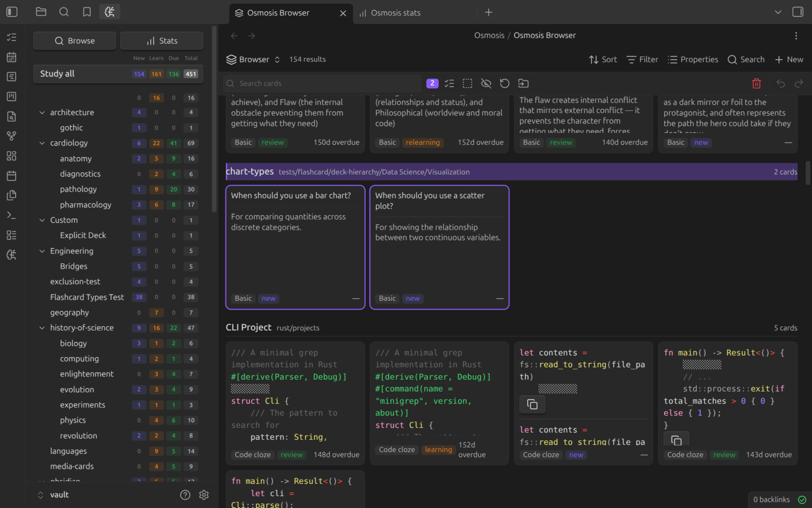
Task: Toggle the left sidebar
Action: pos(12,12)
